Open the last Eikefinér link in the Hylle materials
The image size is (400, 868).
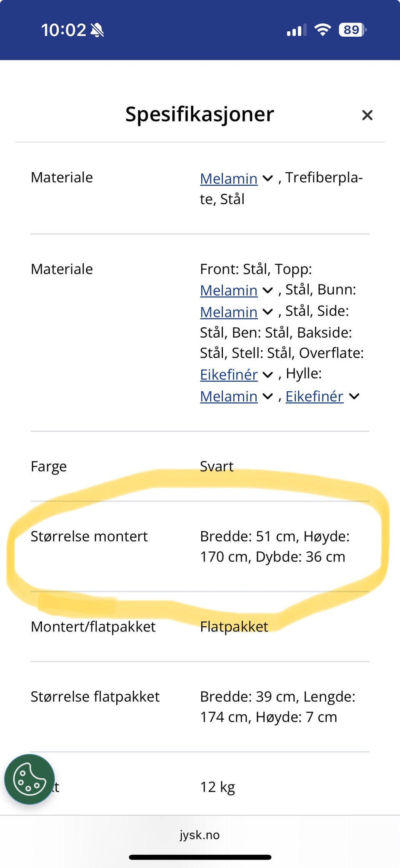[314, 396]
